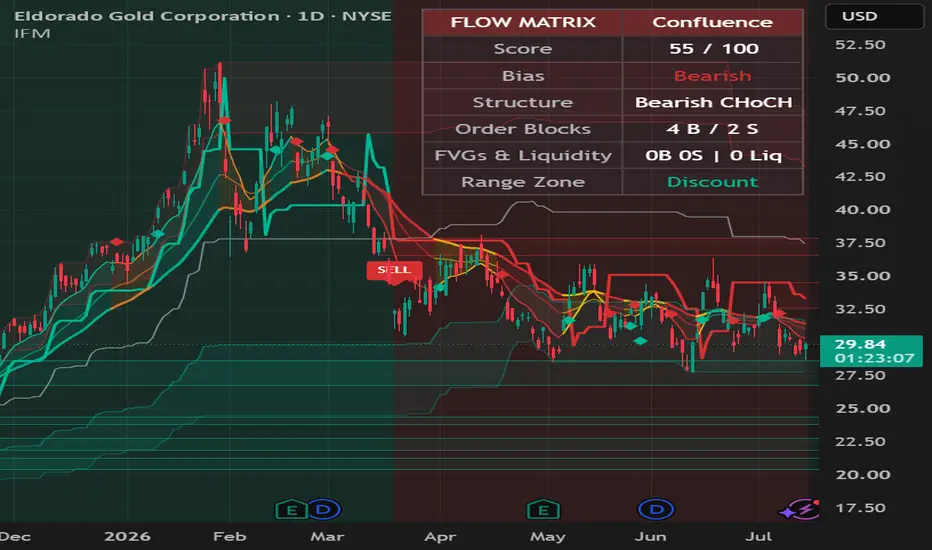Click the green diamond marker below June candles
This screenshot has width=932, height=550.
point(640,341)
